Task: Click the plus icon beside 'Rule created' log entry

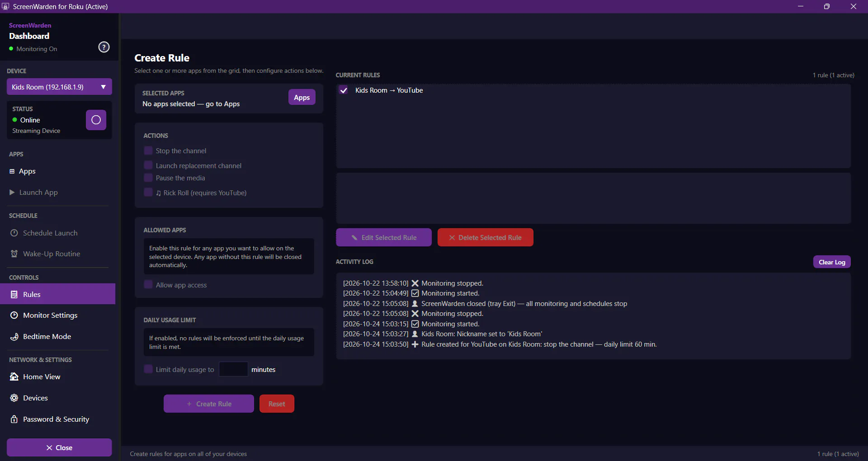Action: tap(415, 344)
